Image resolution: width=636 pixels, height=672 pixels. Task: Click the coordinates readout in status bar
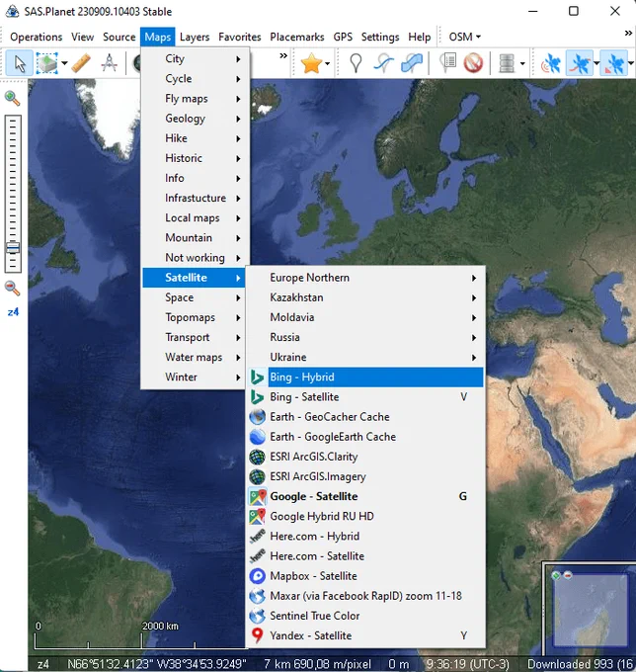click(157, 664)
